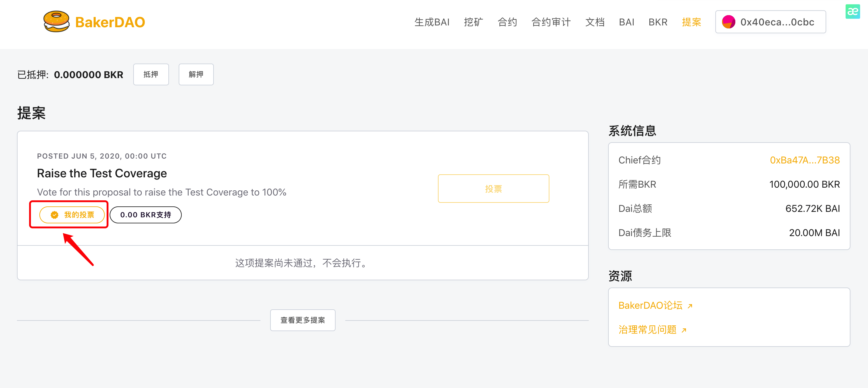
Task: Select the BKR navigation item
Action: pyautogui.click(x=658, y=22)
